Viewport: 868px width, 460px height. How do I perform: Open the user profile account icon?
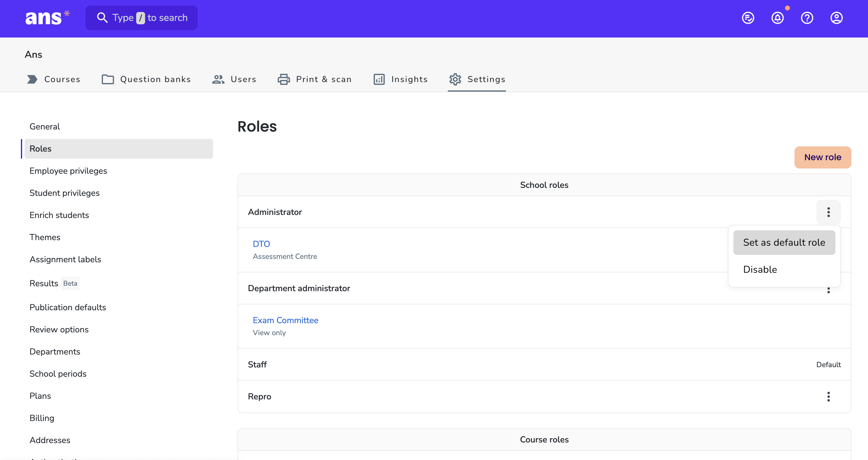(836, 18)
